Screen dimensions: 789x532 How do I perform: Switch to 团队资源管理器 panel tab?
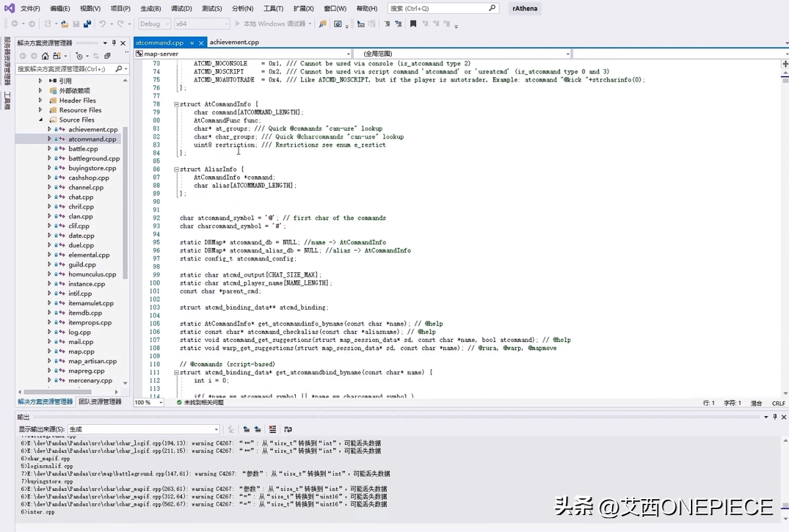pyautogui.click(x=100, y=401)
